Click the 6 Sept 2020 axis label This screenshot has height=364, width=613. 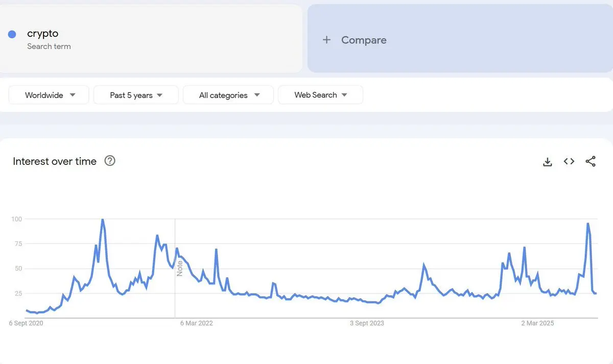pyautogui.click(x=26, y=323)
